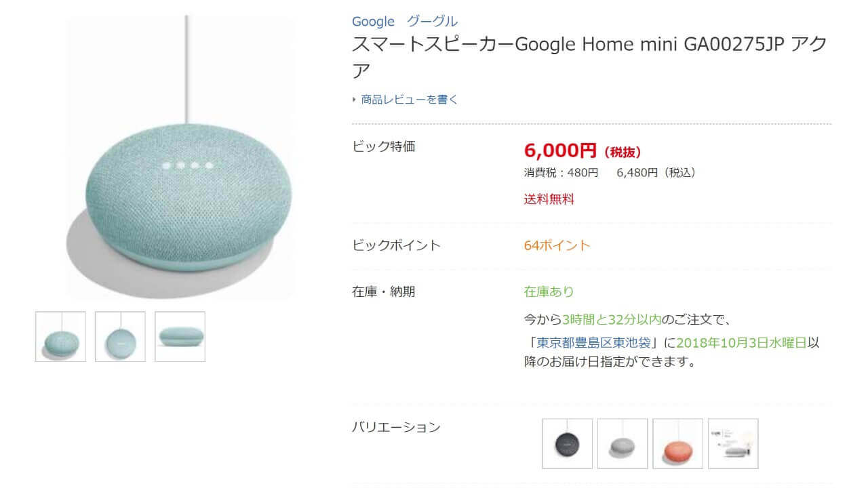
Task: Click the 2018年10月3日水曜日 delivery date
Action: [741, 342]
